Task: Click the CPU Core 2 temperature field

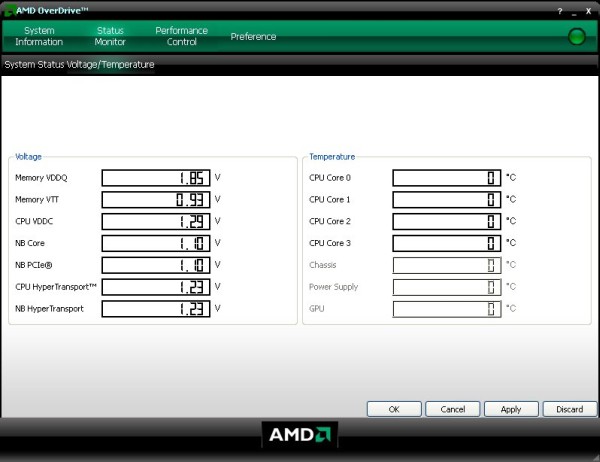Action: (447, 222)
